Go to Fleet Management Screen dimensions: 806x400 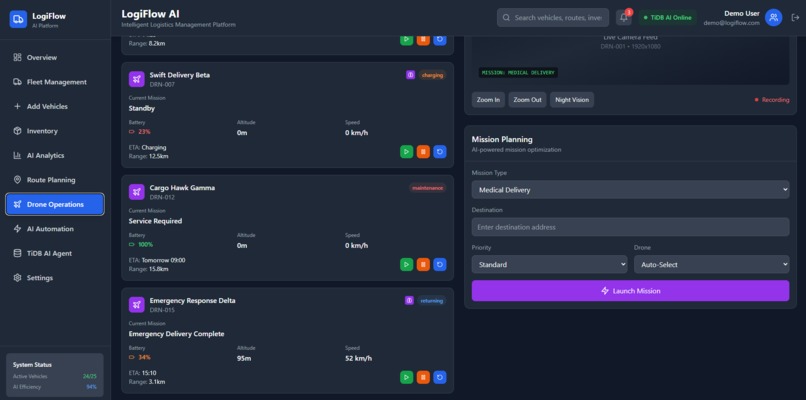click(x=55, y=82)
